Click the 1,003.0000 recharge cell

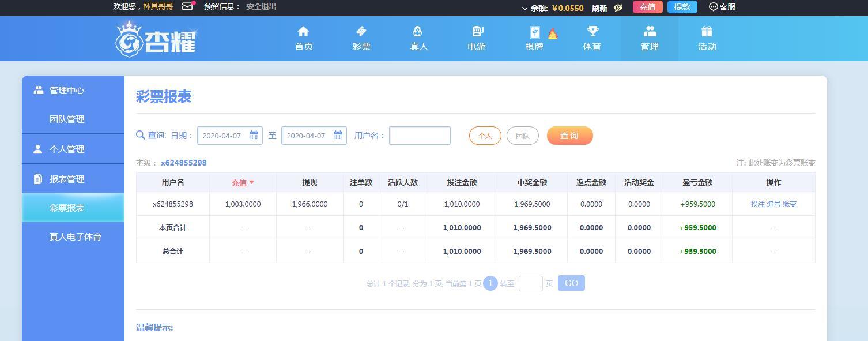click(x=243, y=204)
